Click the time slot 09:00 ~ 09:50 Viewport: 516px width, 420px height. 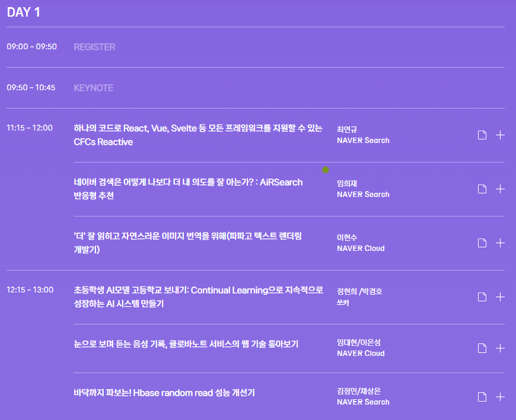[31, 46]
